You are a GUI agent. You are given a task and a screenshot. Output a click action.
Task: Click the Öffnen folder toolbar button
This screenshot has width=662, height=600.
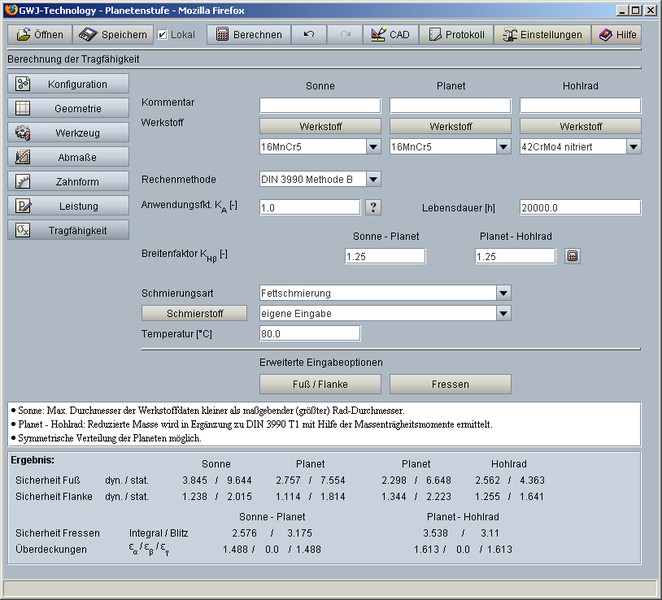tap(41, 34)
